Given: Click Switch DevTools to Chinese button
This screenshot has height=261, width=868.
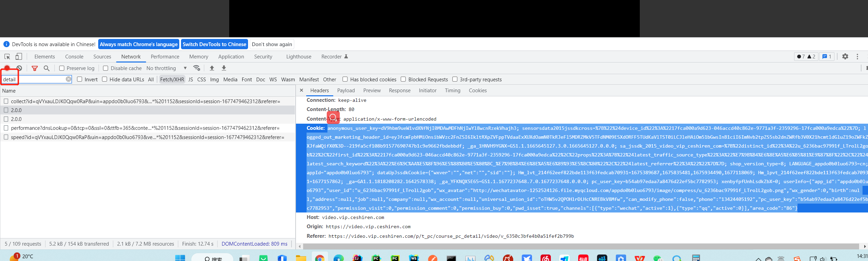Looking at the screenshot, I should coord(214,44).
